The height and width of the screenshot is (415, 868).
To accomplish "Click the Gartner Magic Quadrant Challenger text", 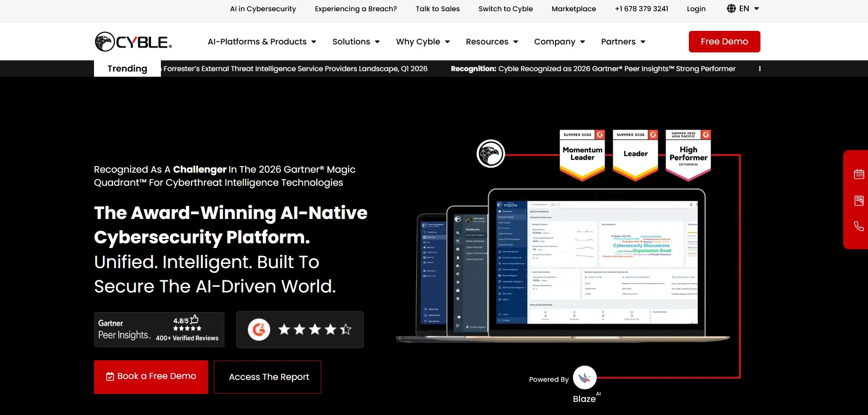I will [x=224, y=176].
